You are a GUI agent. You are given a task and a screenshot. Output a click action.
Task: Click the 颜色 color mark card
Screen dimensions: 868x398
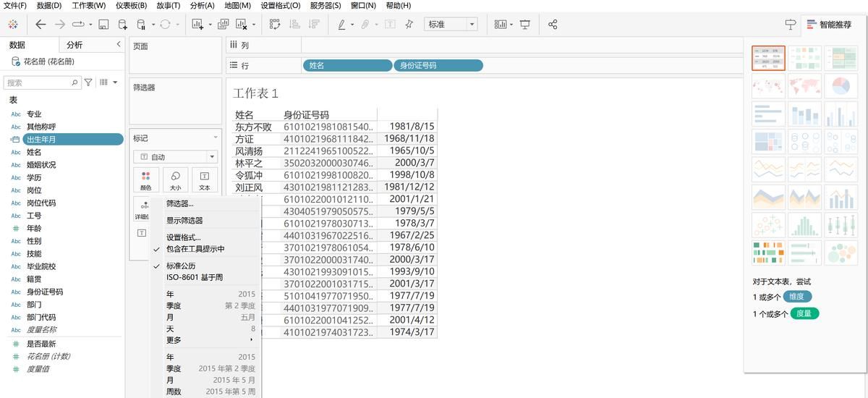(146, 179)
